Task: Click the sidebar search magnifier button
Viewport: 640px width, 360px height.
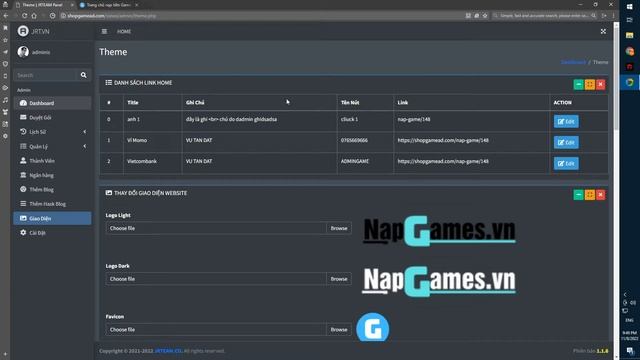Action: (x=84, y=75)
